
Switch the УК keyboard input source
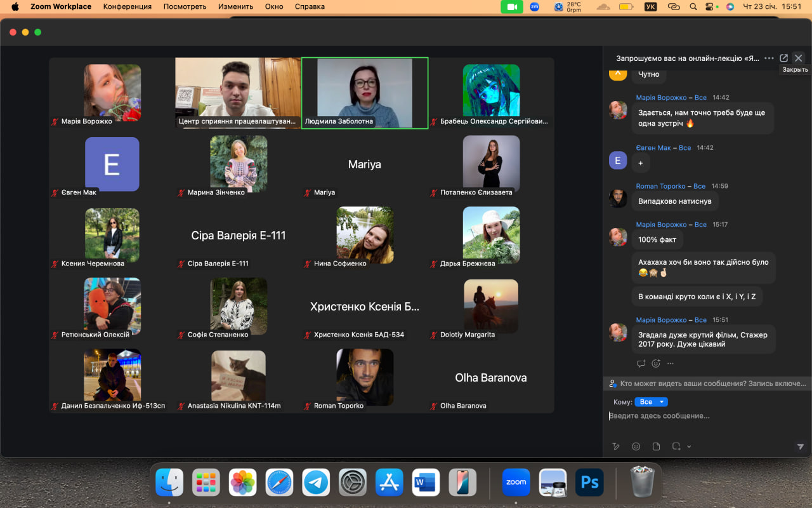point(650,7)
